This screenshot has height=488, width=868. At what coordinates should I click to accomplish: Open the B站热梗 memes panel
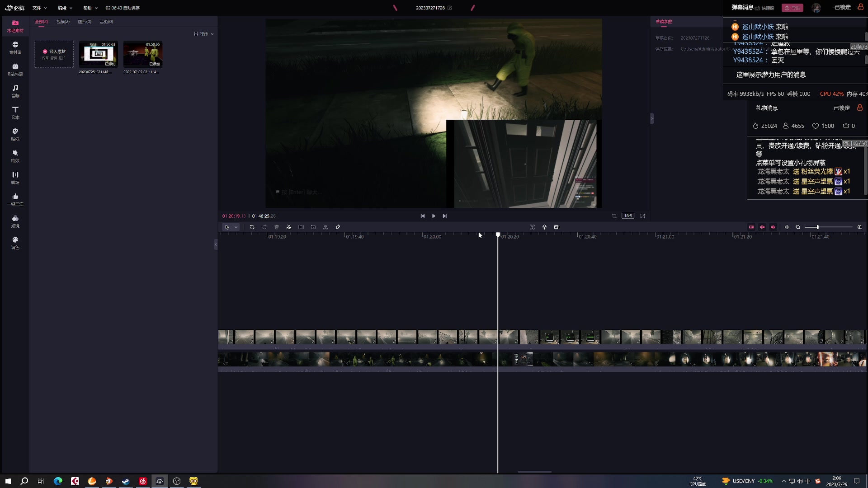(x=15, y=70)
